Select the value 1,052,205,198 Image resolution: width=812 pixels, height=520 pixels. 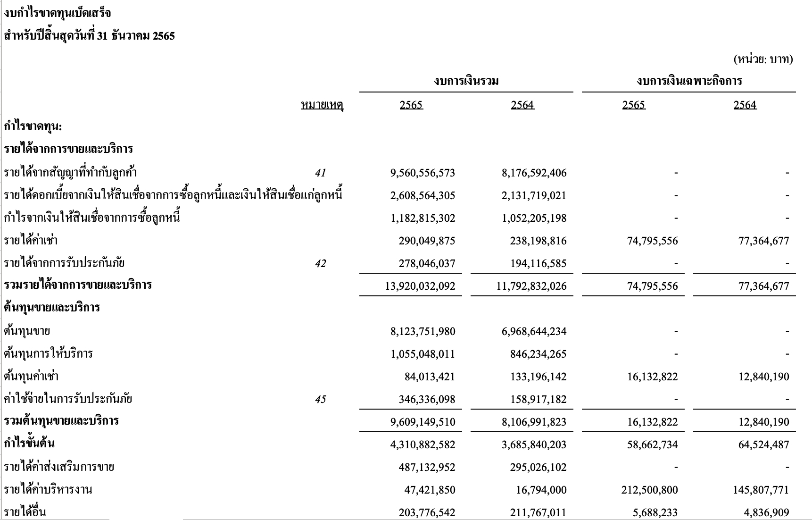534,218
